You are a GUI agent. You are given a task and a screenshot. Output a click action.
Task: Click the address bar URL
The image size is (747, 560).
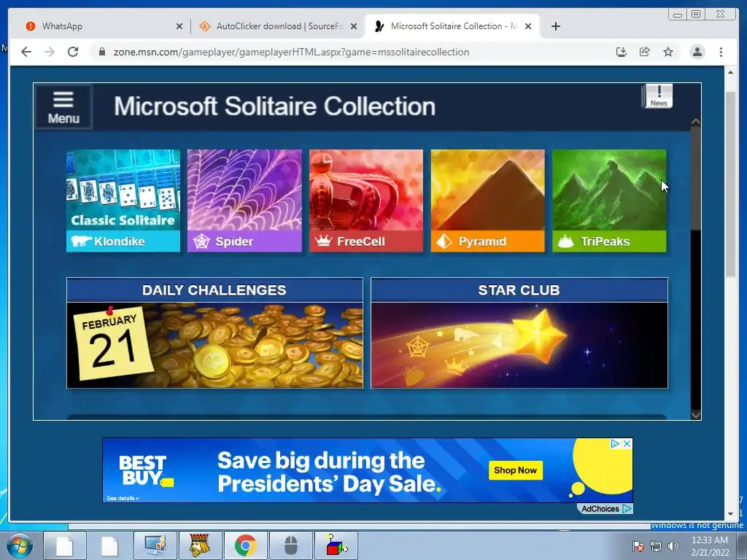pos(291,52)
